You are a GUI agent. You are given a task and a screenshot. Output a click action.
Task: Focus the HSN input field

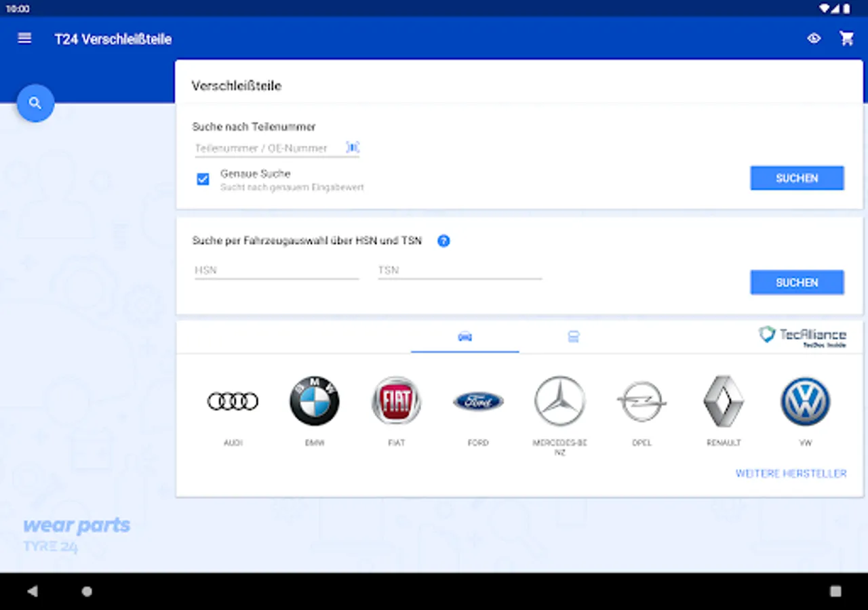[x=277, y=270]
